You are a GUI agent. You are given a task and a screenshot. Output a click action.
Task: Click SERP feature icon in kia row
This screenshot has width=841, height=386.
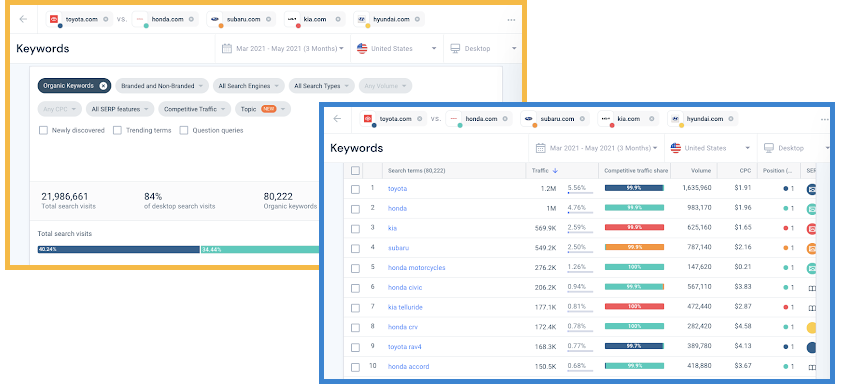[812, 229]
